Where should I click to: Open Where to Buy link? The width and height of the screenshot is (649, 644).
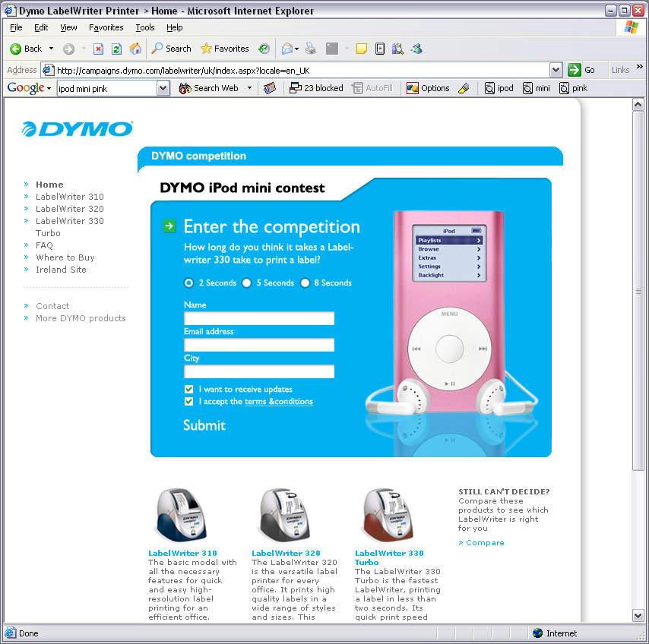pos(65,257)
